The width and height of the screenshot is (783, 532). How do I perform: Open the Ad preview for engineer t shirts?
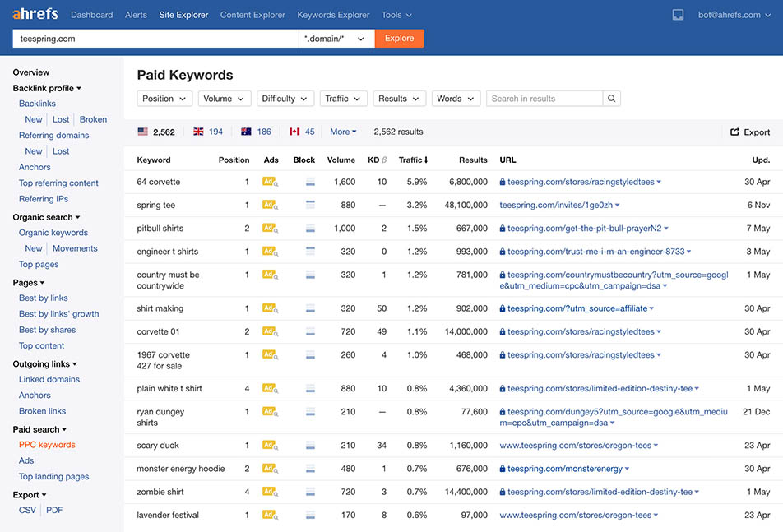coord(270,252)
